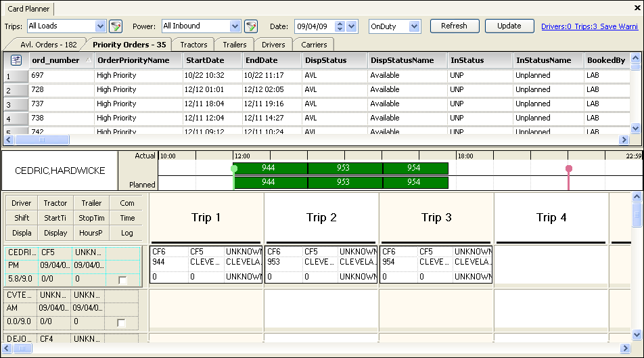The height and width of the screenshot is (358, 644).
Task: Click the green start marker on timeline
Action: pos(234,169)
